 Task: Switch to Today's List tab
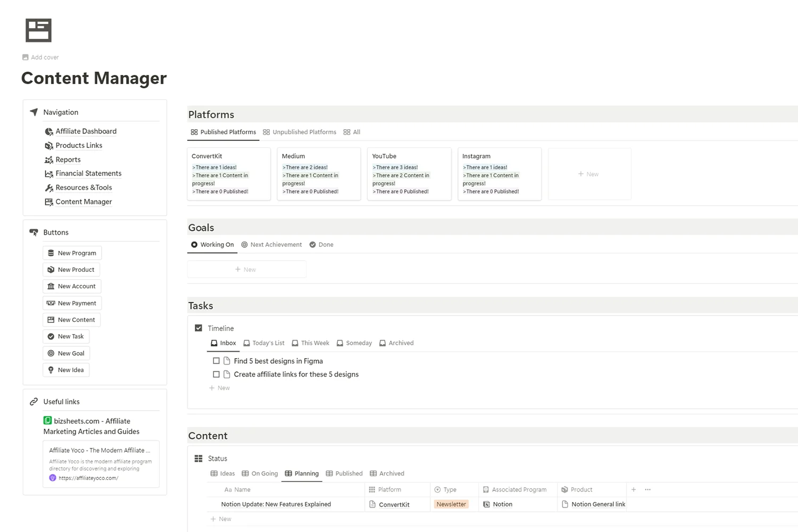click(x=264, y=343)
